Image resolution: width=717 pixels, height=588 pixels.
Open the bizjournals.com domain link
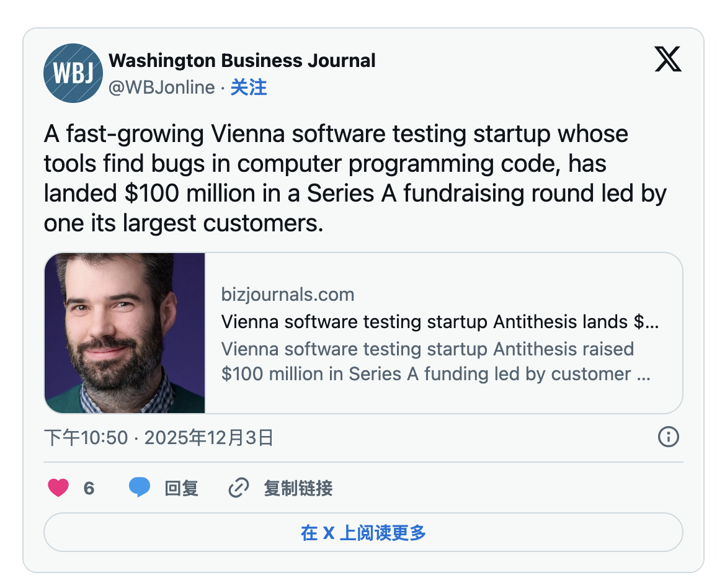[x=288, y=294]
